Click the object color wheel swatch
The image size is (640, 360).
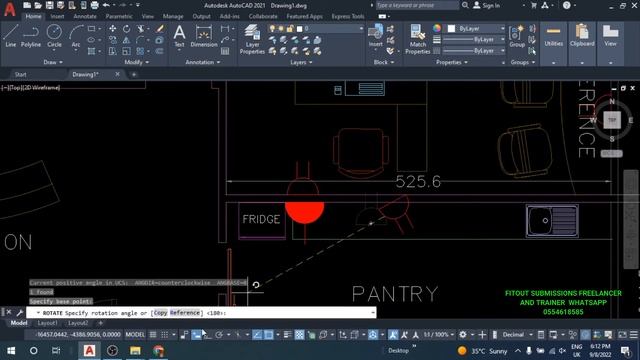(437, 28)
